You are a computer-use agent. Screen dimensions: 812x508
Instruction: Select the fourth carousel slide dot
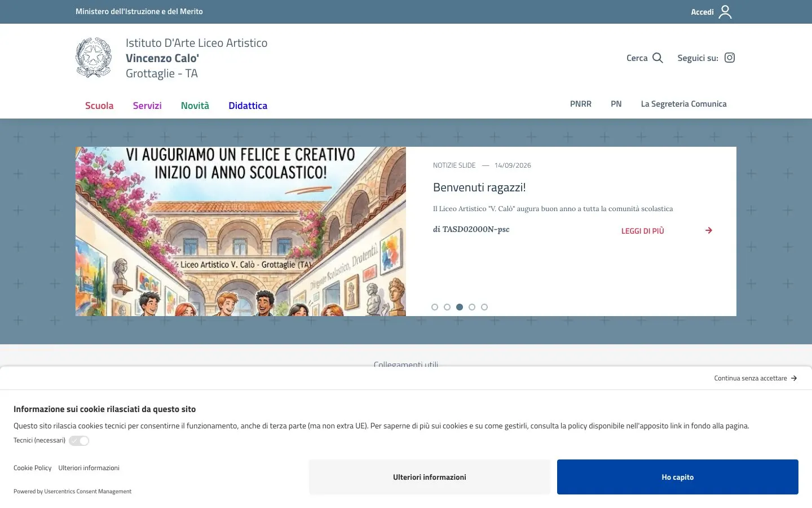click(x=472, y=307)
